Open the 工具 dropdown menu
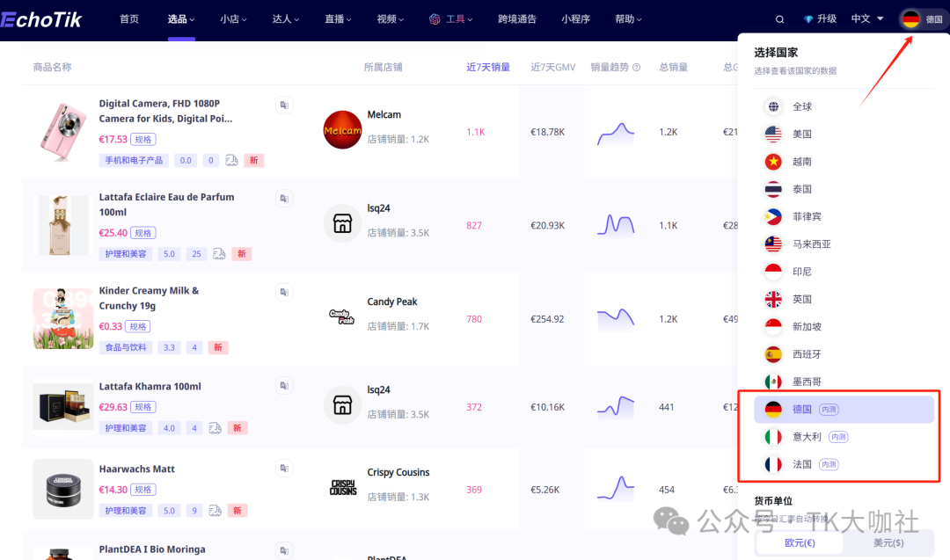 click(x=450, y=18)
